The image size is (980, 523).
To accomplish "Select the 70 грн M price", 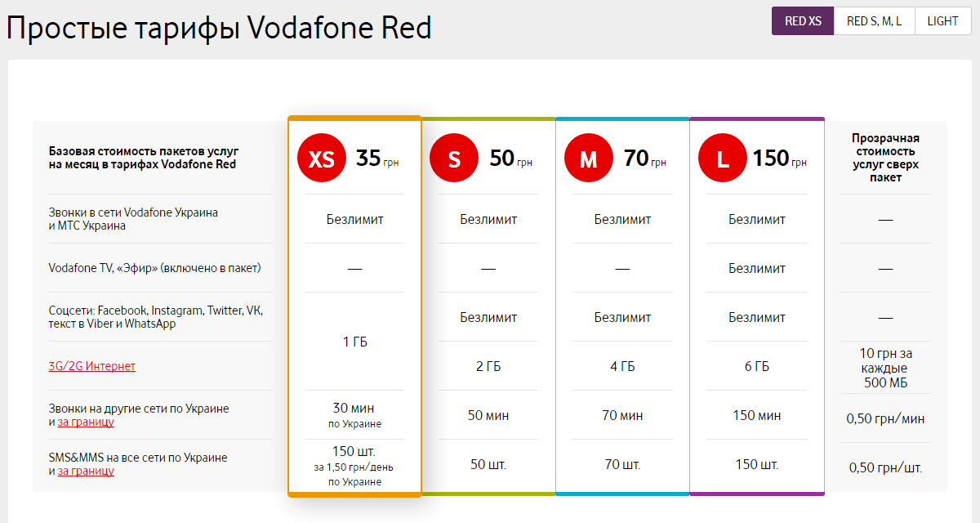I will coord(644,158).
